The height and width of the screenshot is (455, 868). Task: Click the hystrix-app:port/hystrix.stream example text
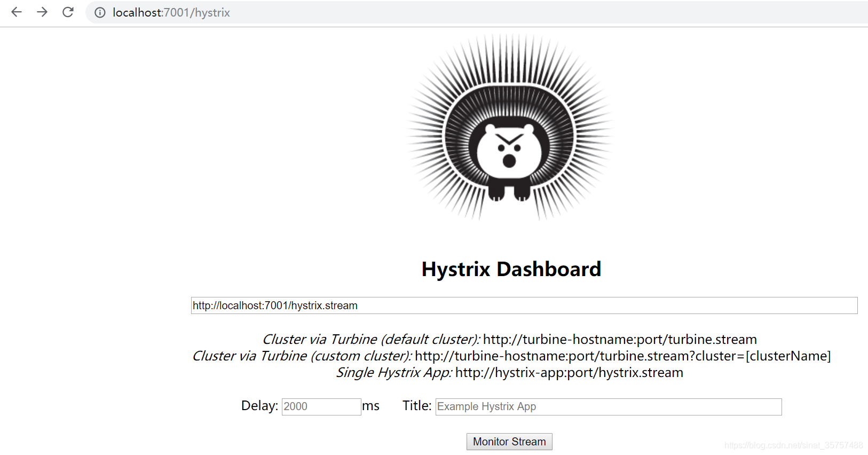coord(569,372)
